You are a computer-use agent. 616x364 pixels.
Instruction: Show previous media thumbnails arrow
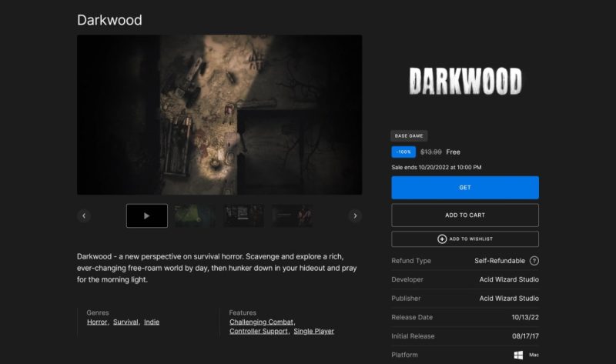[x=84, y=215]
